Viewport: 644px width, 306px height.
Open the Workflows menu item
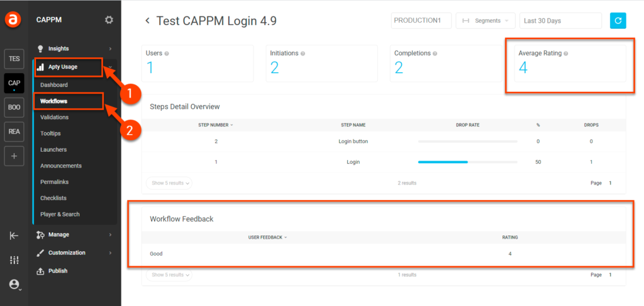point(54,101)
